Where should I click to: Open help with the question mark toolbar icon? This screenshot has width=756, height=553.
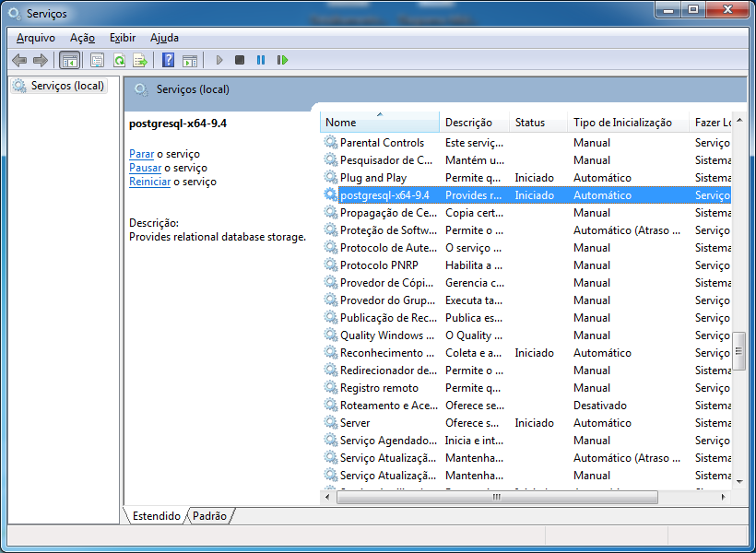(x=169, y=60)
